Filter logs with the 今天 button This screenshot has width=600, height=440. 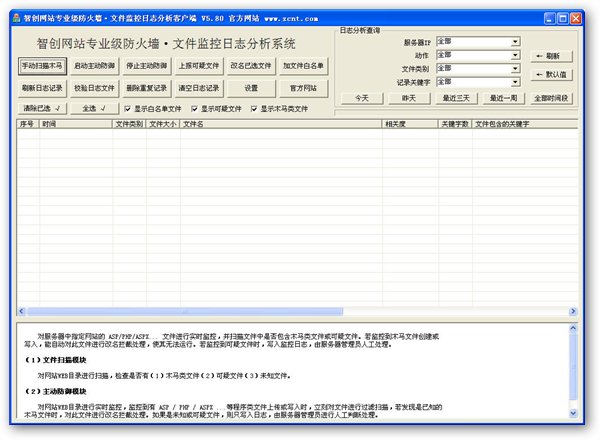tap(360, 98)
